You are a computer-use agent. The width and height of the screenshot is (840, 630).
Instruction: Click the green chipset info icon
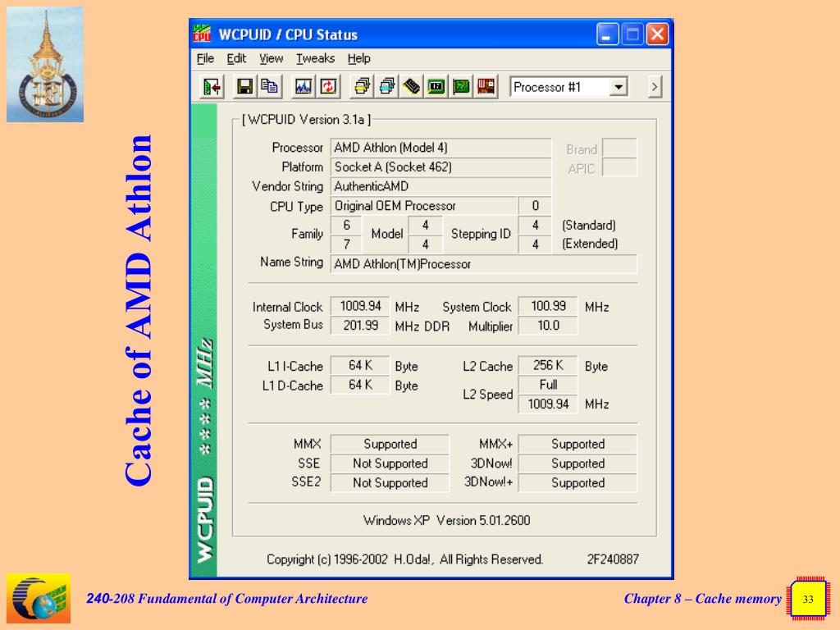tap(436, 87)
